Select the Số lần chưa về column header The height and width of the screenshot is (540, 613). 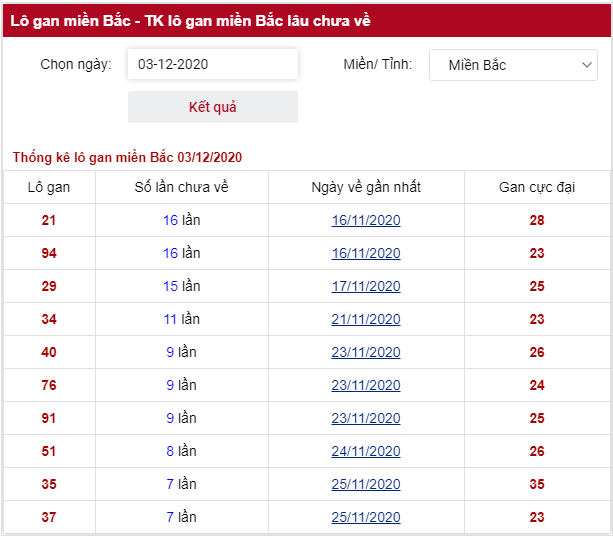(x=181, y=187)
